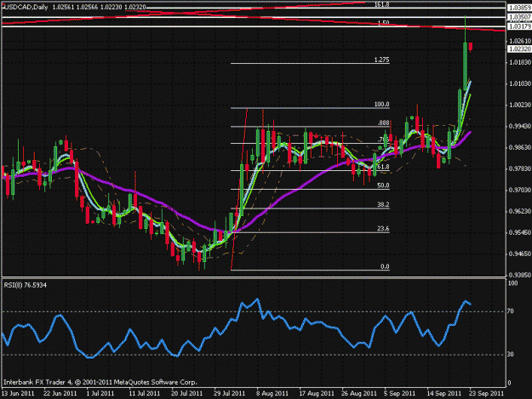532x399 pixels.
Task: Click the 0.97830 price axis value
Action: [520, 168]
